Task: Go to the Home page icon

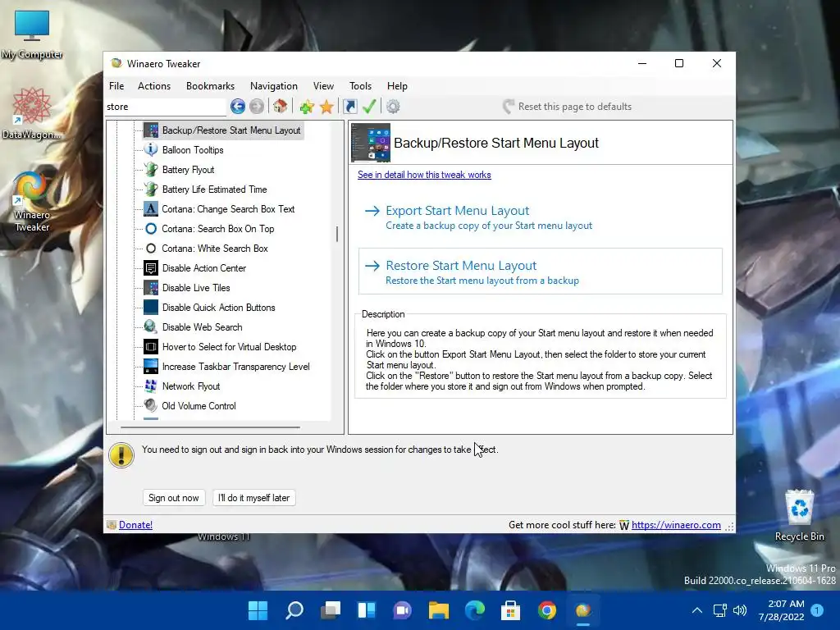Action: coord(281,106)
